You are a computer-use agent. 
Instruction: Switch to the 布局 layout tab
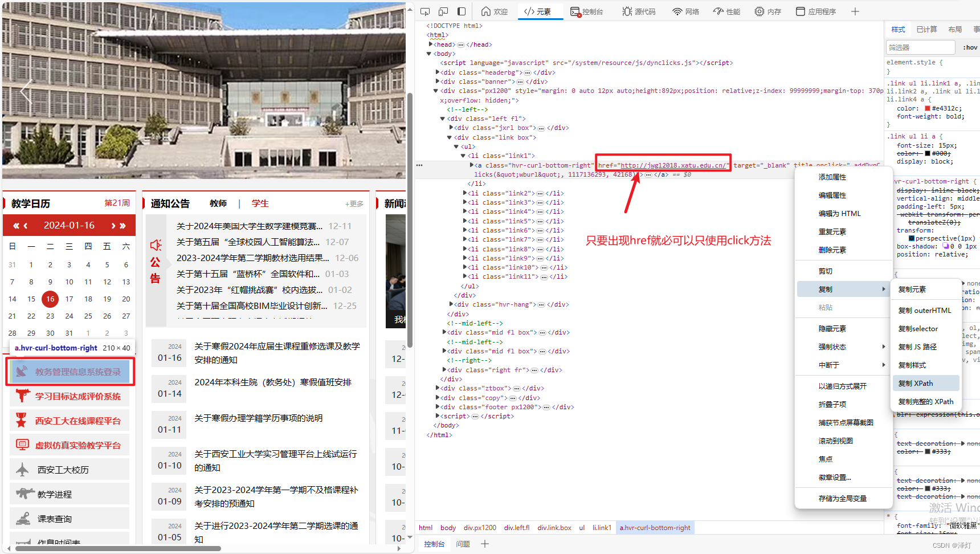point(955,30)
